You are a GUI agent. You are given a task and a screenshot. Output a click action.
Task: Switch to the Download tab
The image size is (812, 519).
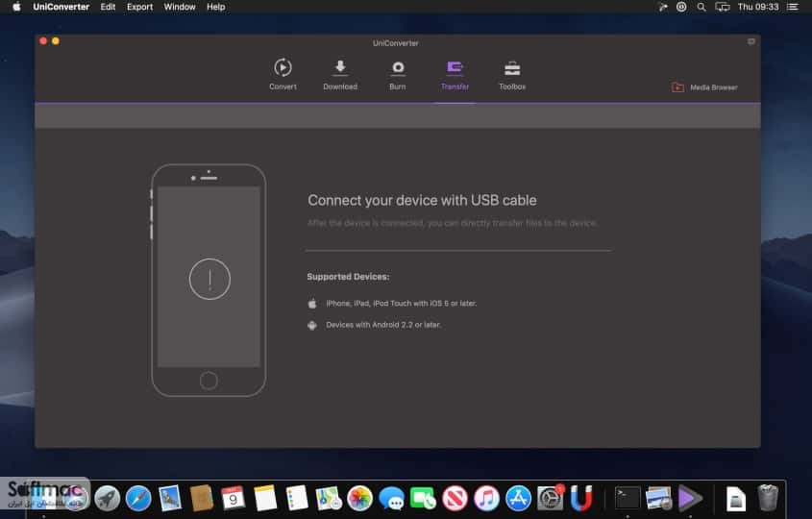click(340, 75)
